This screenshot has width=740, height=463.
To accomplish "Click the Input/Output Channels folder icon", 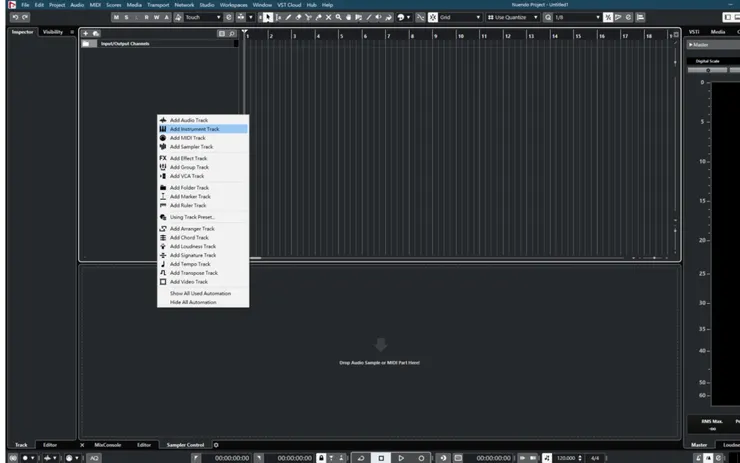I will pos(86,44).
